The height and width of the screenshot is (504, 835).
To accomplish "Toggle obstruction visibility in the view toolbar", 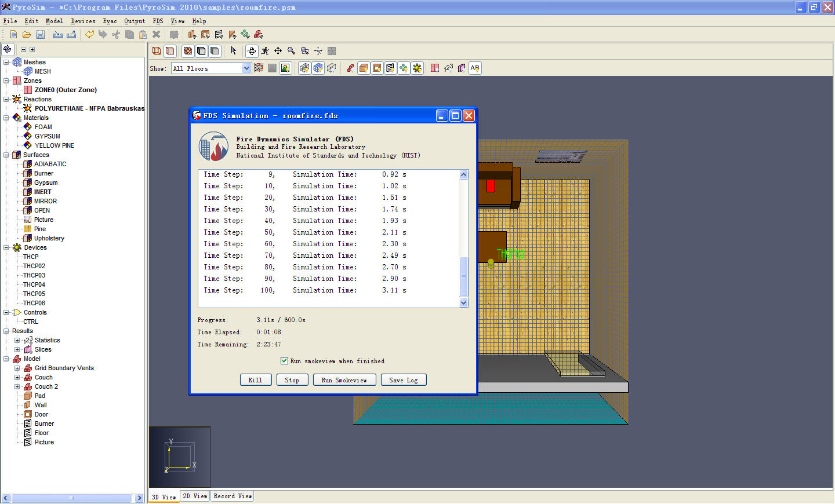I will [x=364, y=68].
